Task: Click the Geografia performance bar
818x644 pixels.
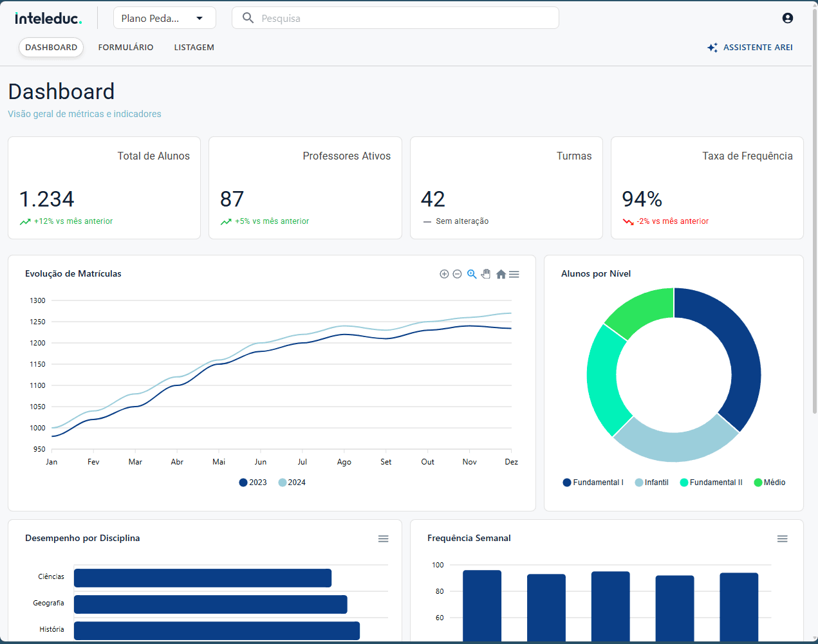Action: (210, 604)
